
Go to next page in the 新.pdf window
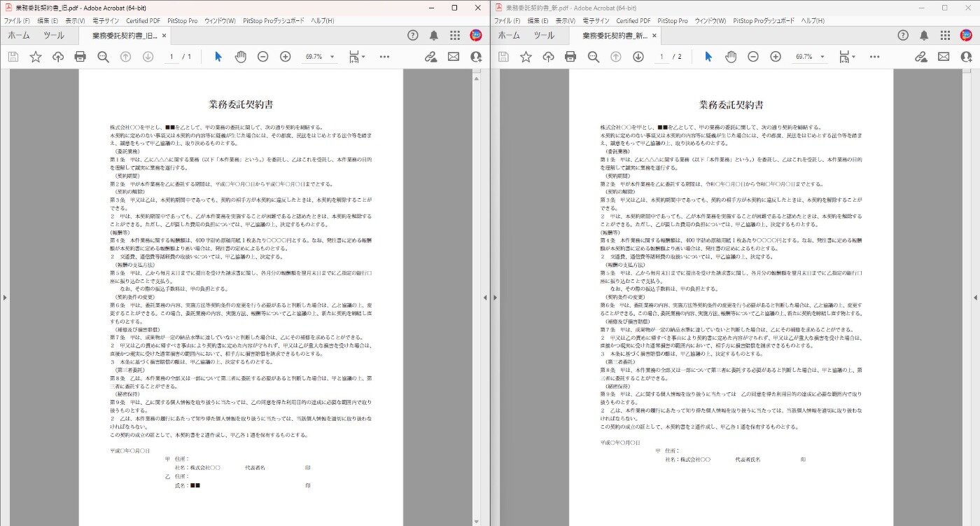(x=638, y=57)
